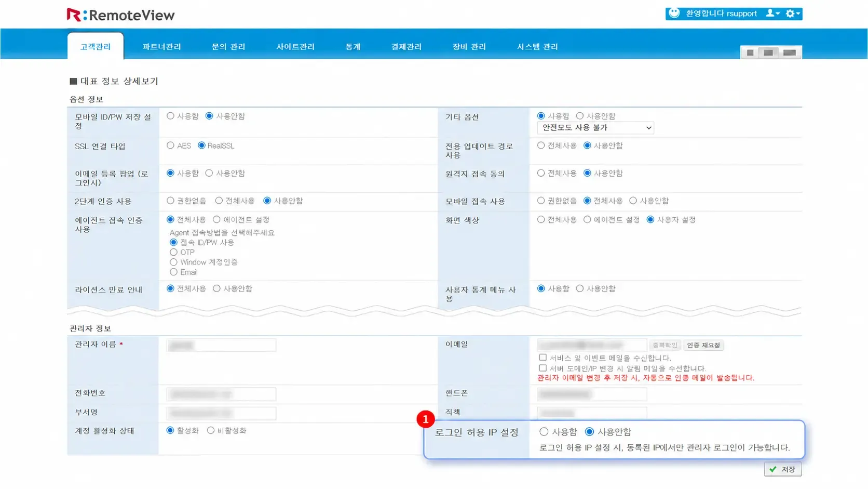Click the 부서명 input field

click(x=221, y=414)
